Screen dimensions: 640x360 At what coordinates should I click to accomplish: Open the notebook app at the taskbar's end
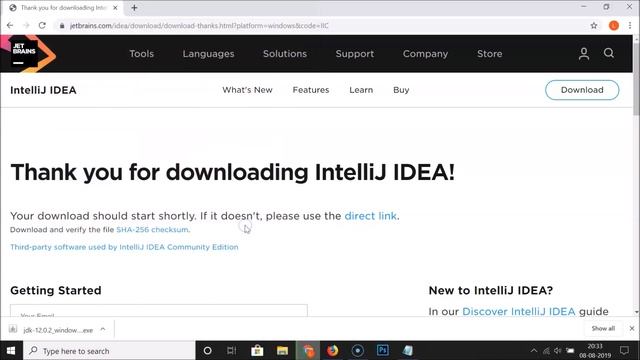(x=408, y=351)
